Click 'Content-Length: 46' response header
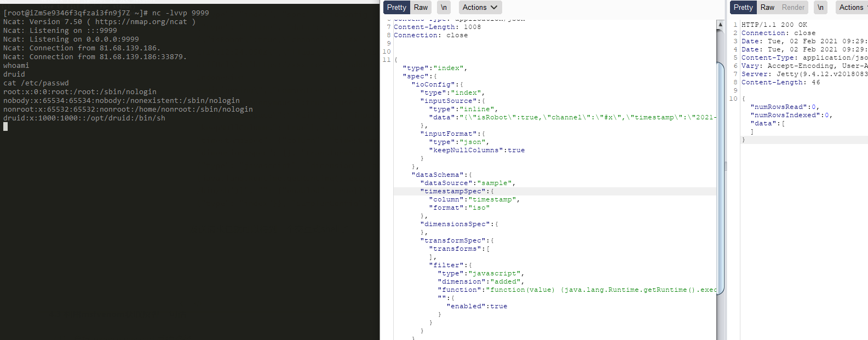Viewport: 868px width, 340px height. (x=780, y=82)
